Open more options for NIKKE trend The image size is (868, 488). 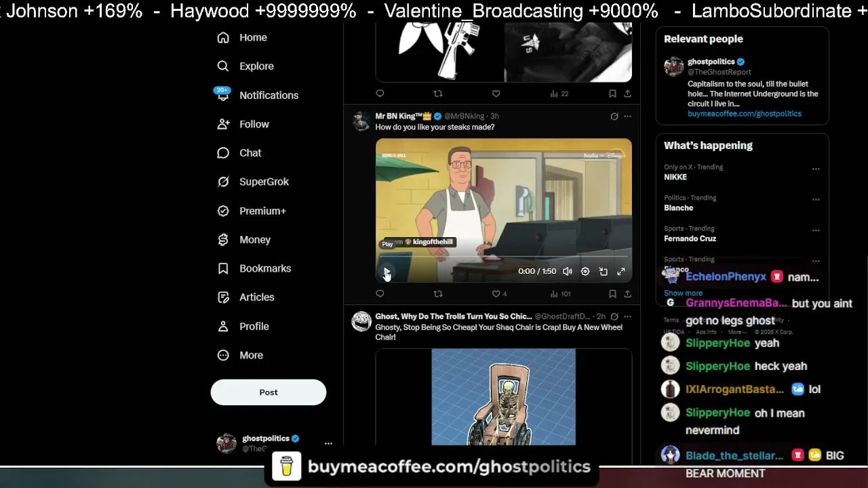(x=816, y=169)
